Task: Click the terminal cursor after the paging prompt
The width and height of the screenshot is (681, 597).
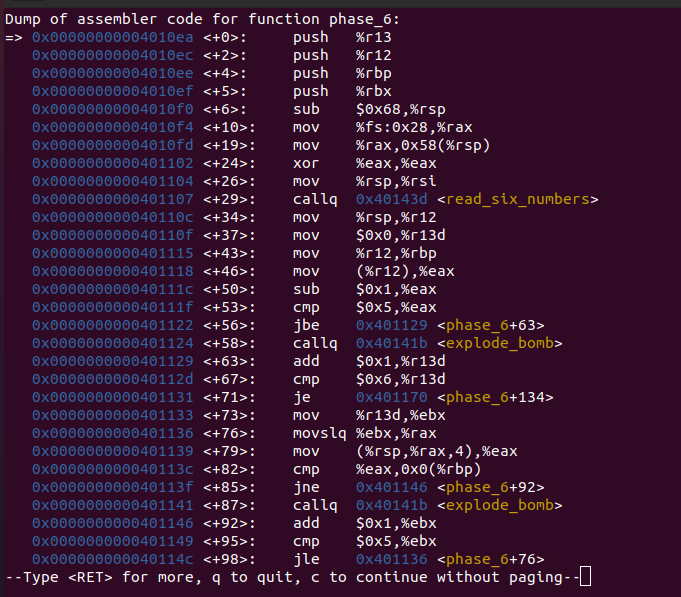Action: pyautogui.click(x=585, y=577)
